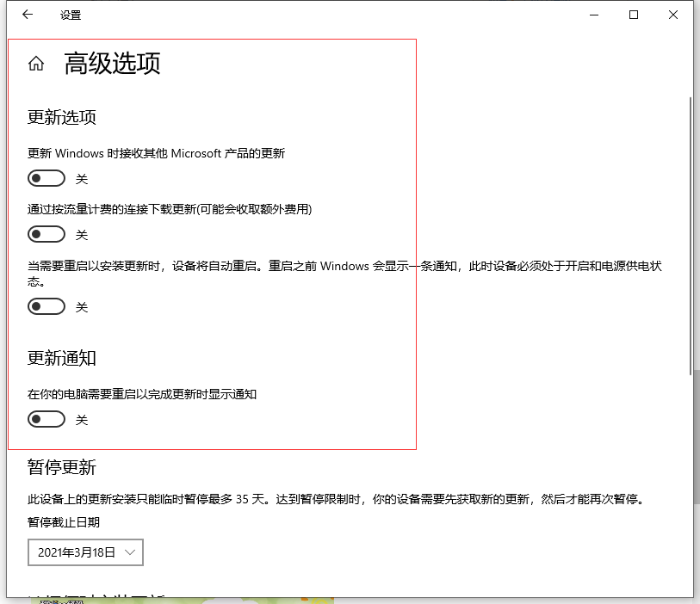The width and height of the screenshot is (700, 604).
Task: Select the 更新选项 section heading
Action: pyautogui.click(x=62, y=117)
